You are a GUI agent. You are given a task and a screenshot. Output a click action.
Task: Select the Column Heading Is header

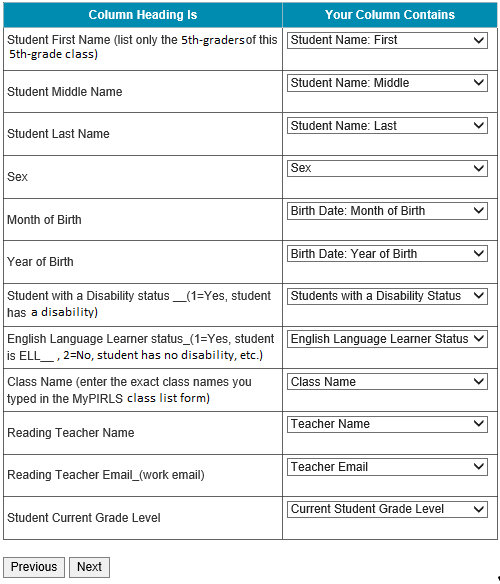click(143, 15)
